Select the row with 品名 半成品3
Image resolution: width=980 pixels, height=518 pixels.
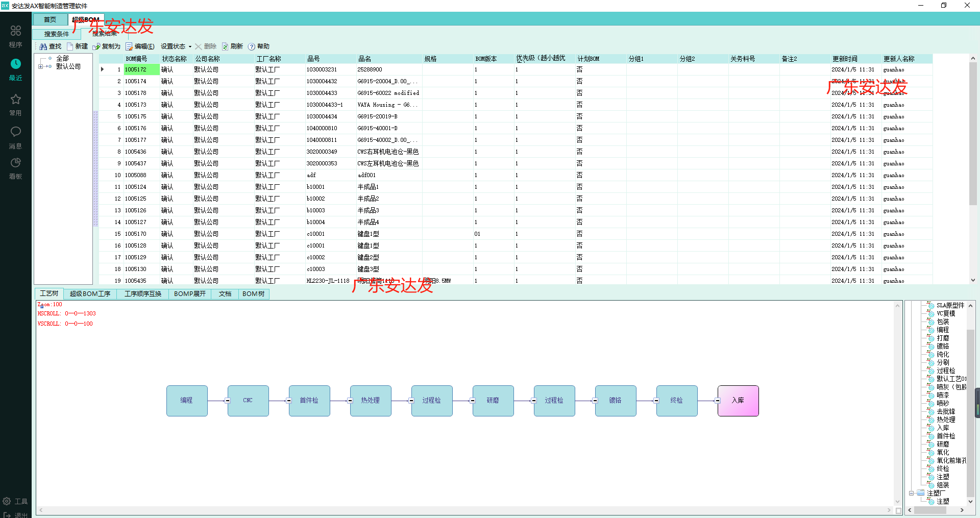(x=516, y=210)
